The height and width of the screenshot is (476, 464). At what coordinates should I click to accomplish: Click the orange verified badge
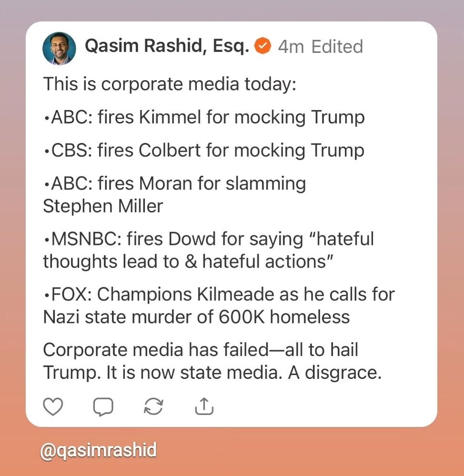coord(262,46)
